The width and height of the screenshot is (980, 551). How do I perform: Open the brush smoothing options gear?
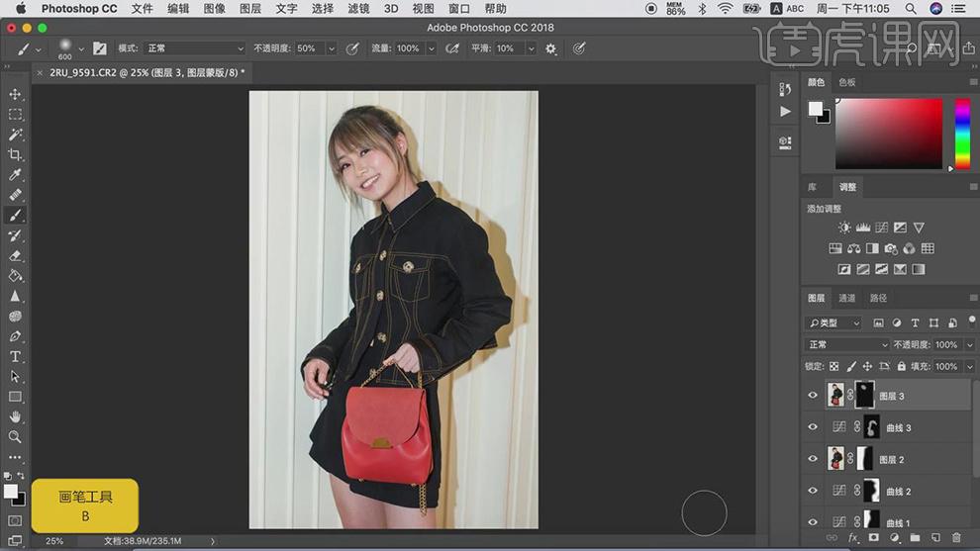coord(550,48)
